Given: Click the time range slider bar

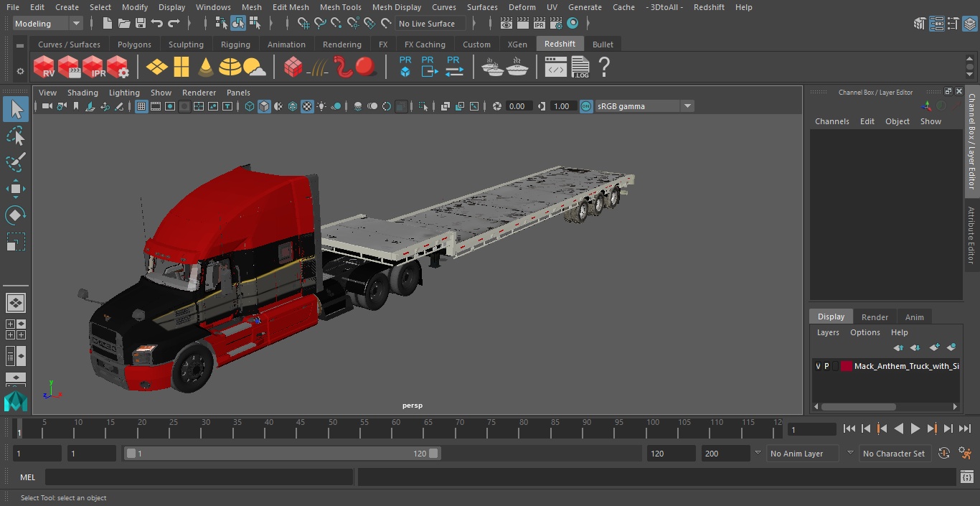Looking at the screenshot, I should [x=283, y=454].
